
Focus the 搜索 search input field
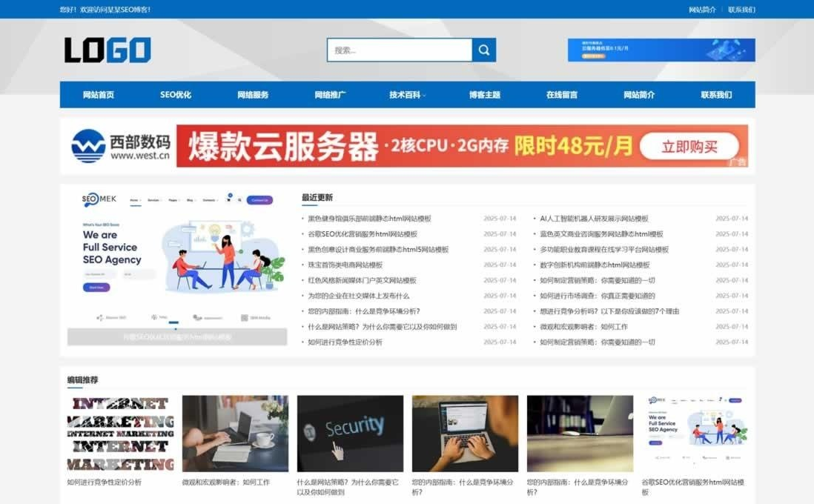click(x=400, y=50)
